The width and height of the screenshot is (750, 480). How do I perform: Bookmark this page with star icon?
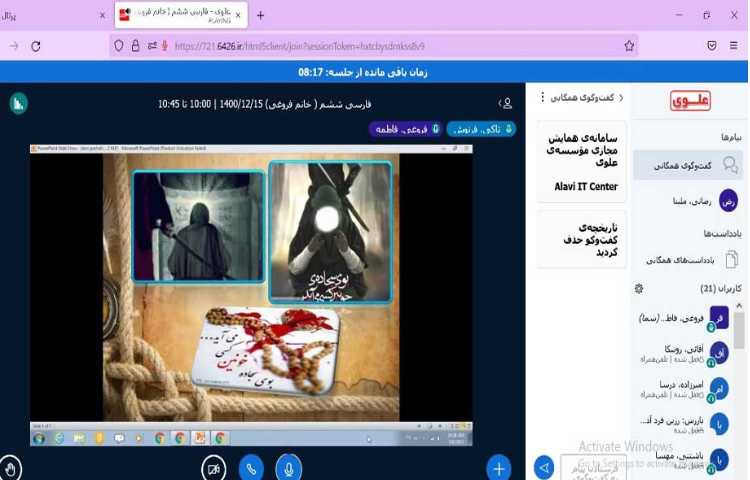pyautogui.click(x=629, y=46)
